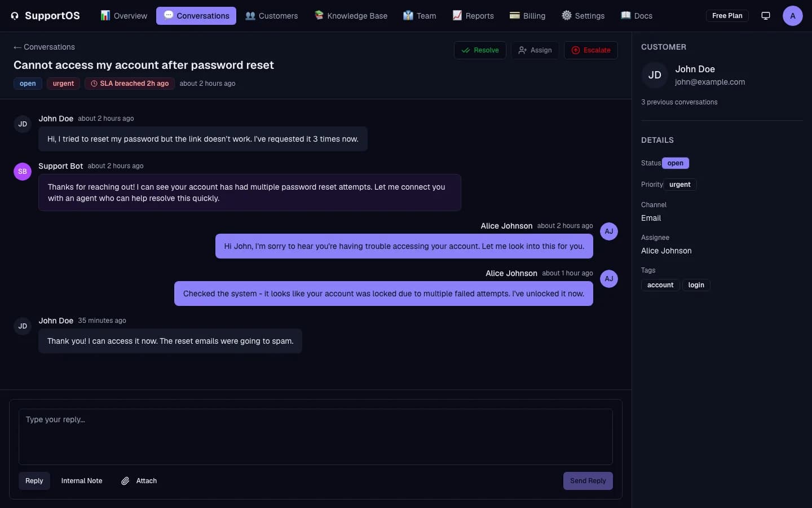Click the open status badge under the title

pos(28,84)
